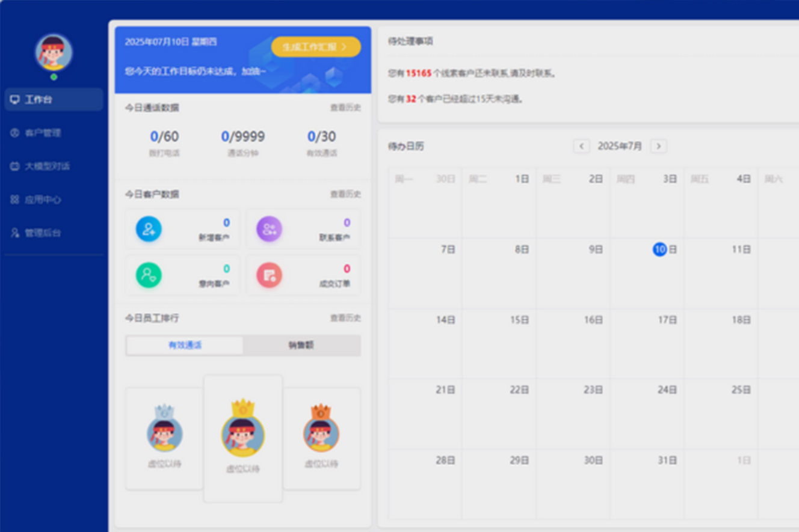Click the 大模型对话 robot icon
The height and width of the screenshot is (532, 799).
pos(15,166)
